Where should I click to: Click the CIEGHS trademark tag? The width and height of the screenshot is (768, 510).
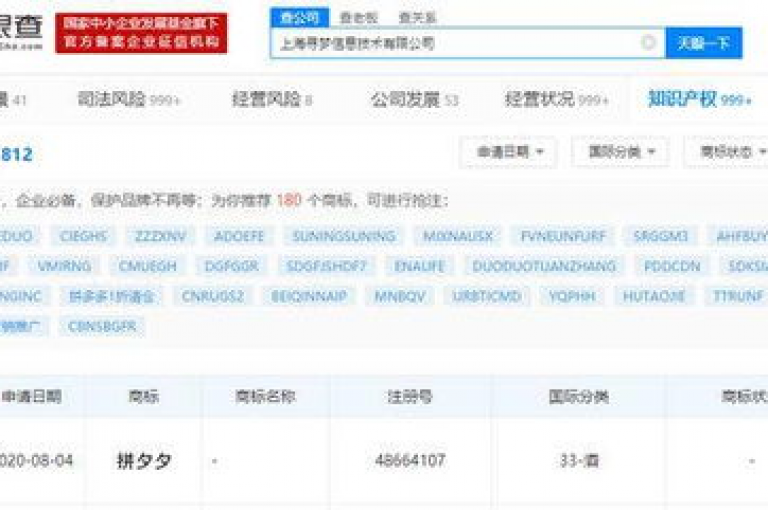pyautogui.click(x=83, y=236)
